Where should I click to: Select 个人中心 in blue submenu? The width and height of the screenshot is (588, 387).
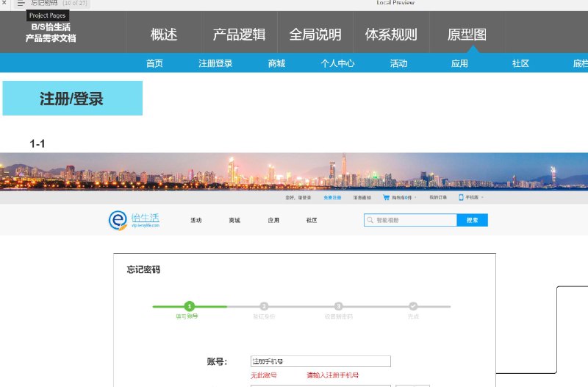[x=337, y=63]
